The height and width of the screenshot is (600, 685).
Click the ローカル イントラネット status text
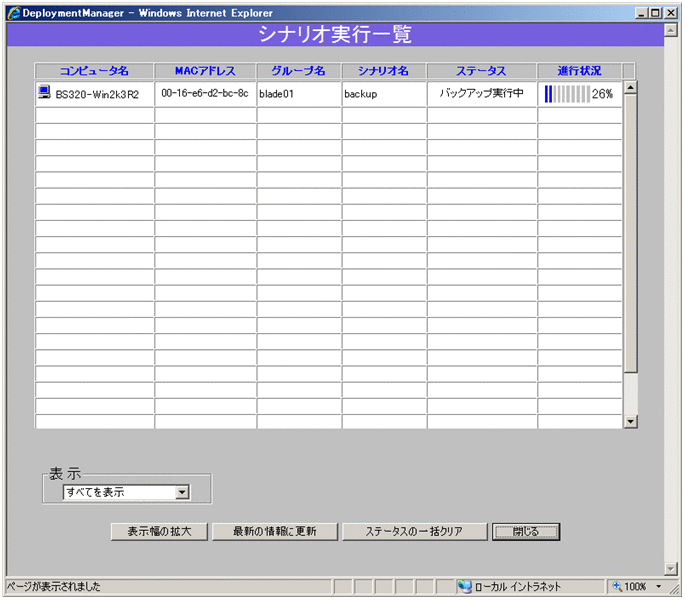(x=517, y=586)
